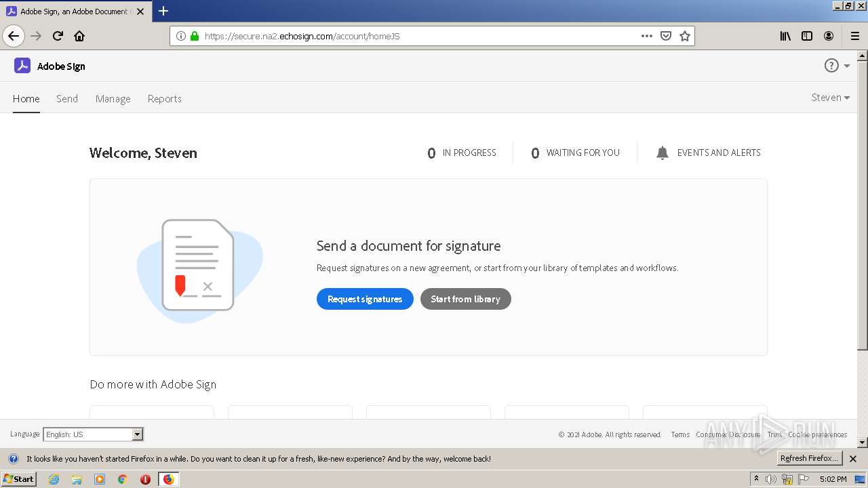The height and width of the screenshot is (488, 868).
Task: Click the 5:02 PM taskbar clock
Action: point(833,479)
